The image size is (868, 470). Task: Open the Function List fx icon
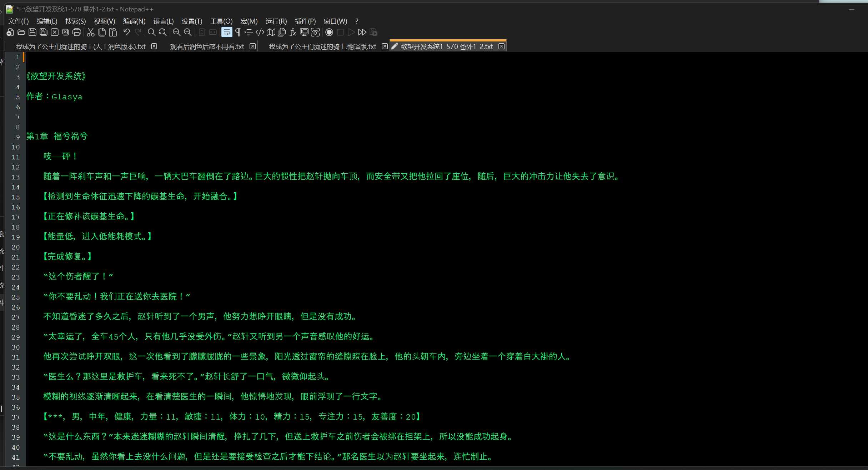tap(293, 33)
